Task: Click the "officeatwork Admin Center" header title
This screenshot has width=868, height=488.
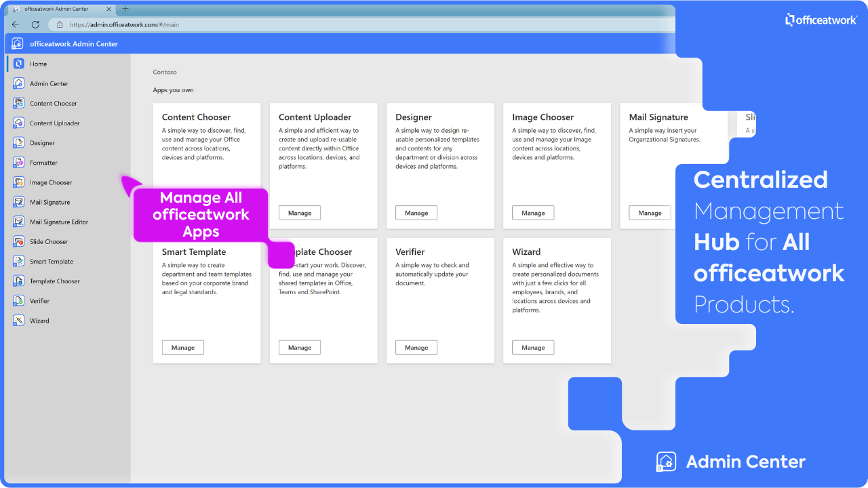Action: point(74,43)
